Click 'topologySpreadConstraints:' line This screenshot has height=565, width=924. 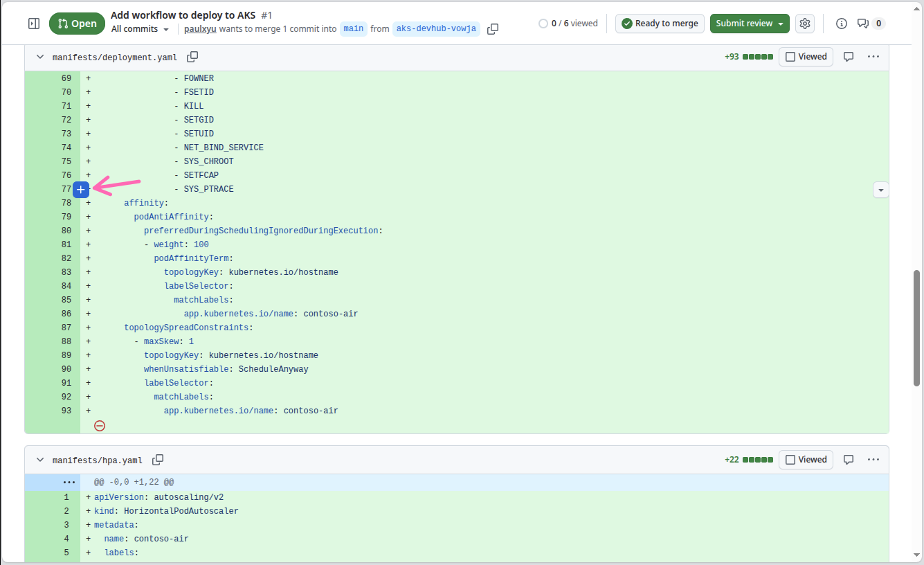(484, 328)
